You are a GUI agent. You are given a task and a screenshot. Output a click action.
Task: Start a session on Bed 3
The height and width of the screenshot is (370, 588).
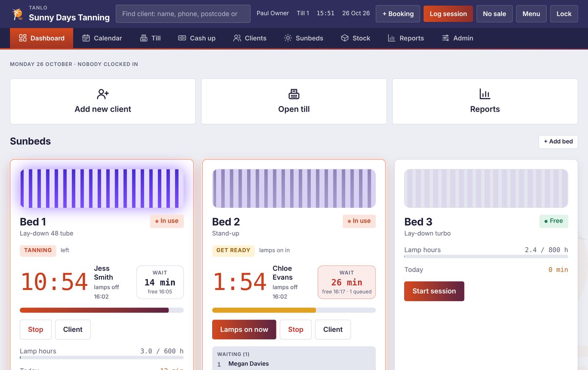pyautogui.click(x=434, y=291)
